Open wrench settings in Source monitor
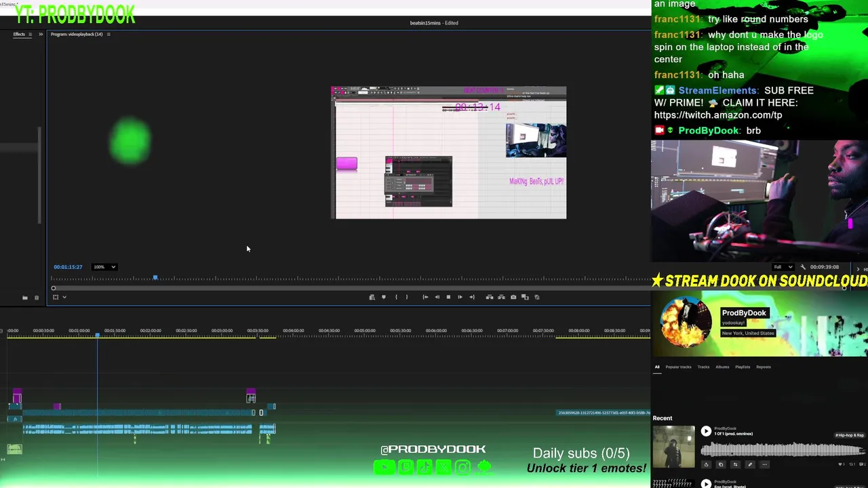 coord(803,266)
